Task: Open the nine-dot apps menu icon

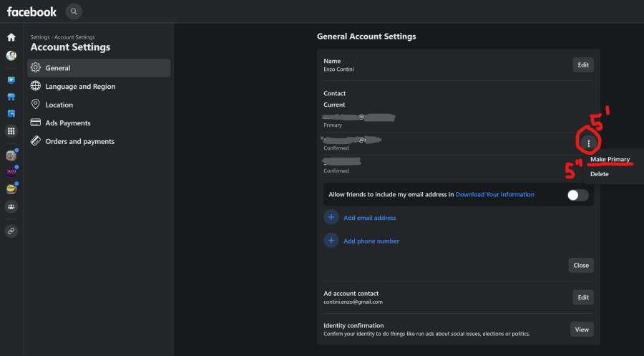Action: pos(11,131)
